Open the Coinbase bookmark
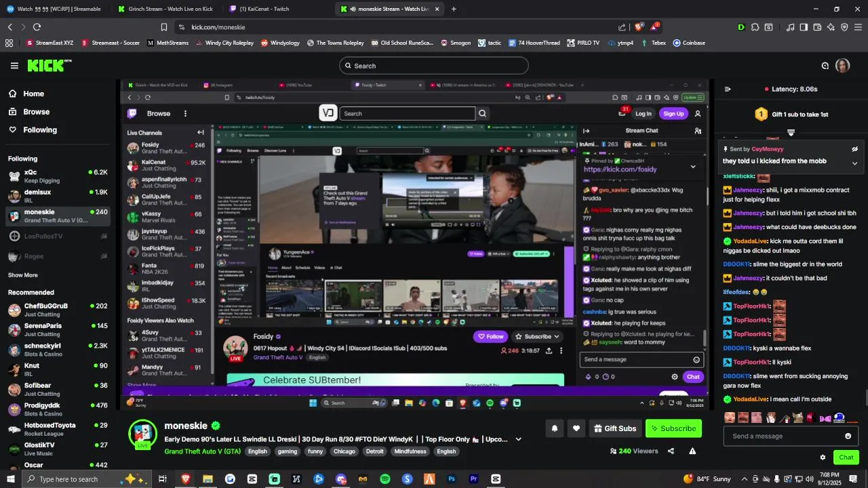This screenshot has width=868, height=488. pos(689,43)
